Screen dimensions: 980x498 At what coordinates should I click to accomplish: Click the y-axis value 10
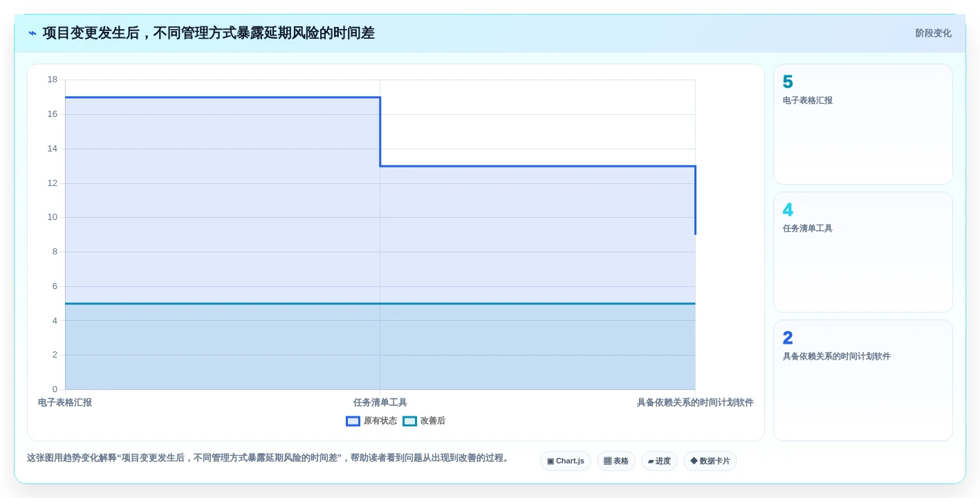[x=53, y=217]
